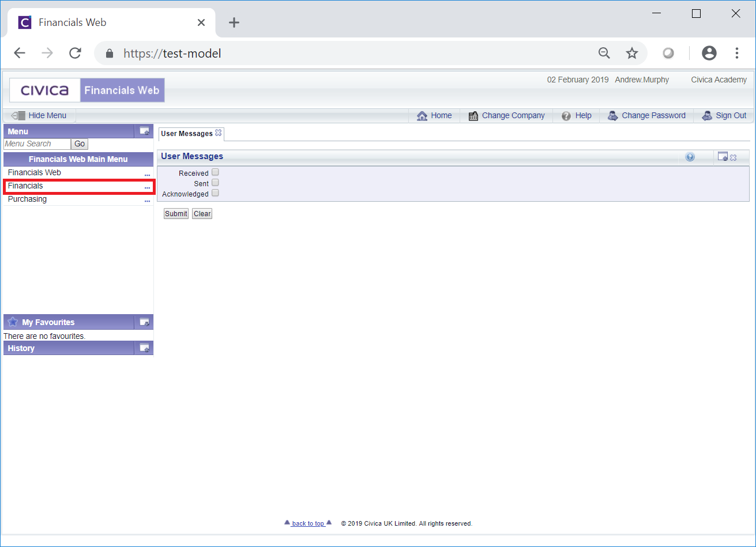Image resolution: width=756 pixels, height=547 pixels.
Task: Expand the dots beside Purchasing
Action: tap(147, 201)
